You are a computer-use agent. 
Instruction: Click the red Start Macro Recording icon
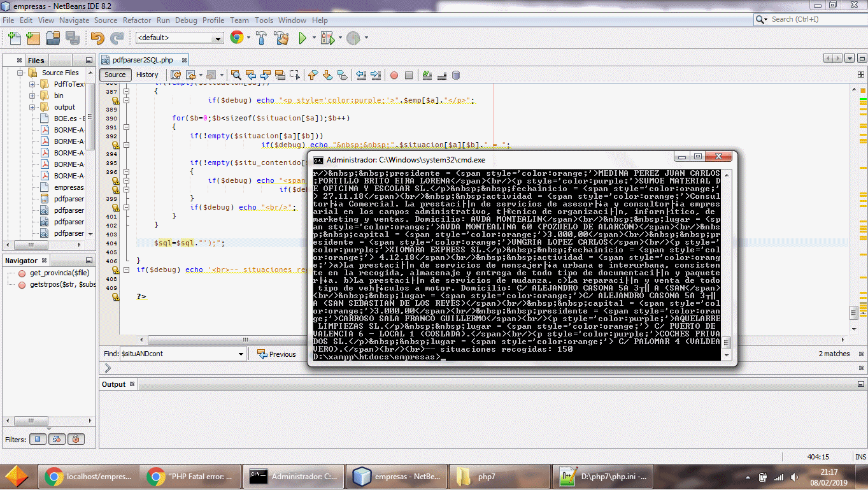click(x=394, y=75)
